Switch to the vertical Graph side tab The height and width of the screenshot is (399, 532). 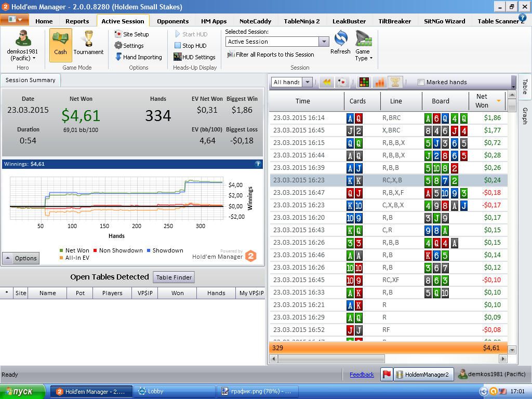525,116
